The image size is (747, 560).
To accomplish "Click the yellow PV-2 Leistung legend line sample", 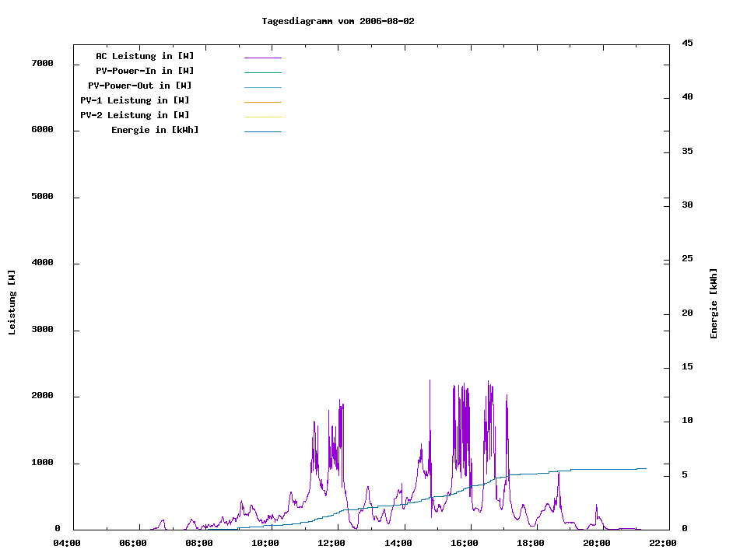I will click(262, 117).
